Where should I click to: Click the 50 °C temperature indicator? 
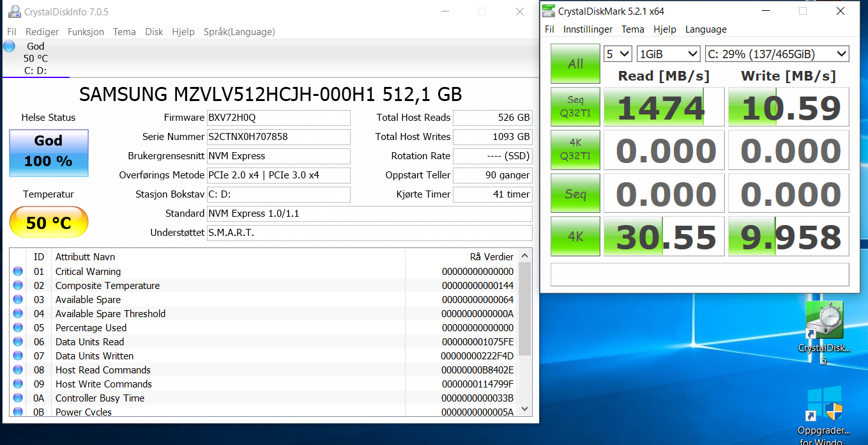[x=49, y=222]
